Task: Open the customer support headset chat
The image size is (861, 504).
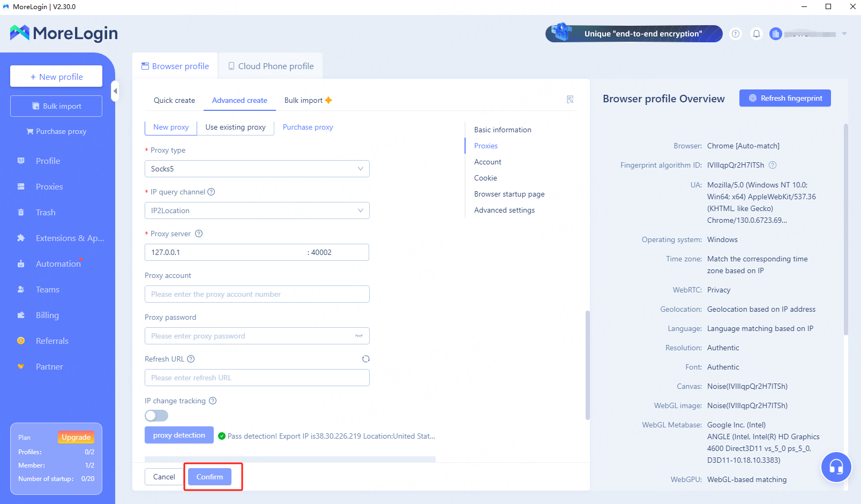Action: tap(836, 467)
